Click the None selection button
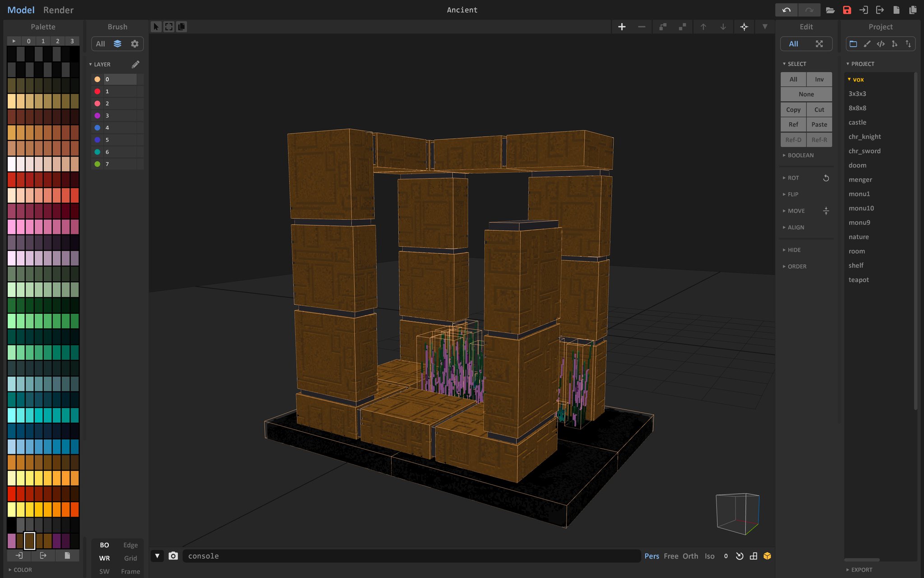924x578 pixels. tap(806, 94)
